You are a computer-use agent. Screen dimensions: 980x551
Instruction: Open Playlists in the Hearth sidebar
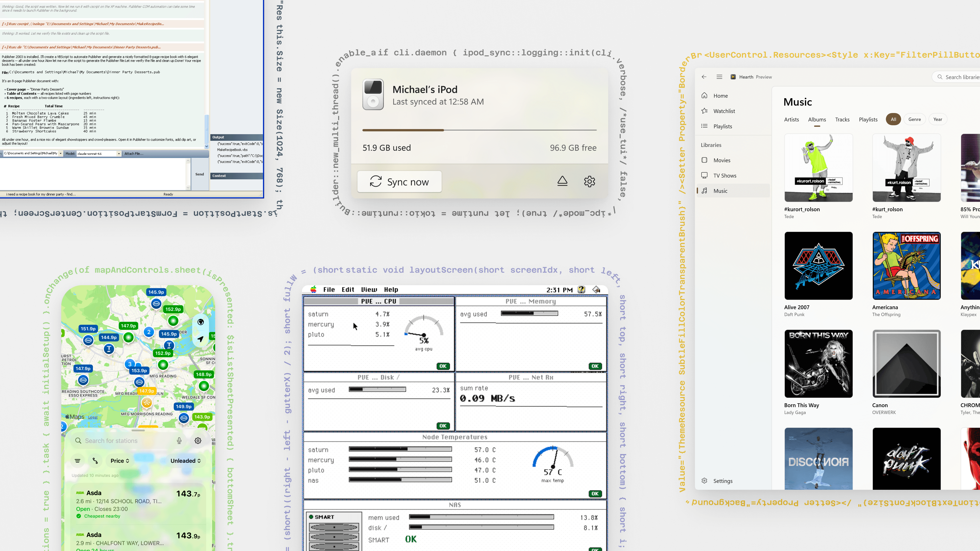point(733,126)
